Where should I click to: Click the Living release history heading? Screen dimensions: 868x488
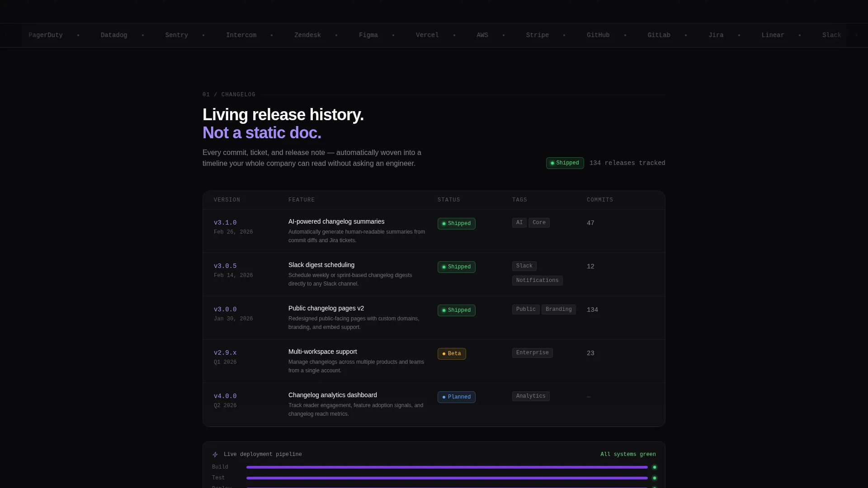(283, 115)
